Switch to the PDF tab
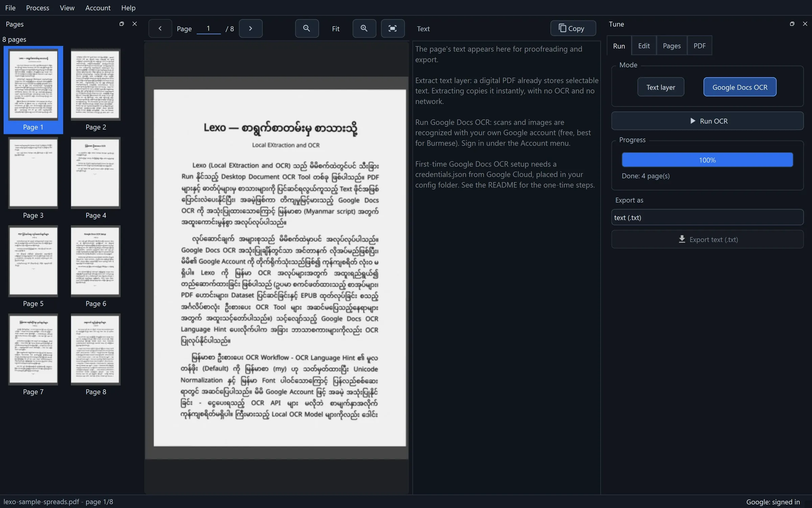 (699, 46)
